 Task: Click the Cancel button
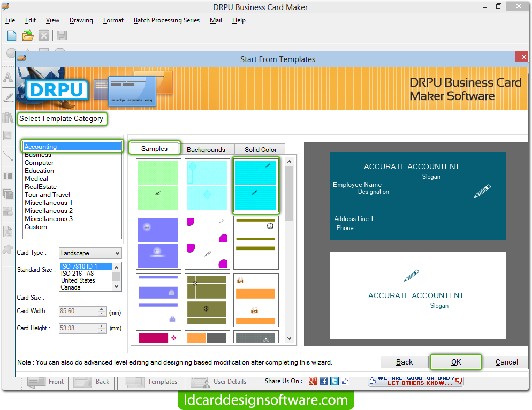[x=506, y=362]
